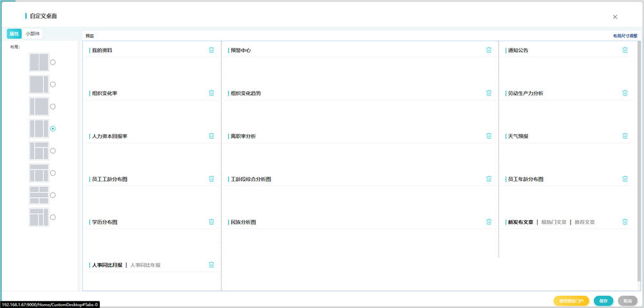Viewport: 644px width, 308px height.
Task: Delete the 我的资料 widget via trash icon
Action: tap(211, 50)
